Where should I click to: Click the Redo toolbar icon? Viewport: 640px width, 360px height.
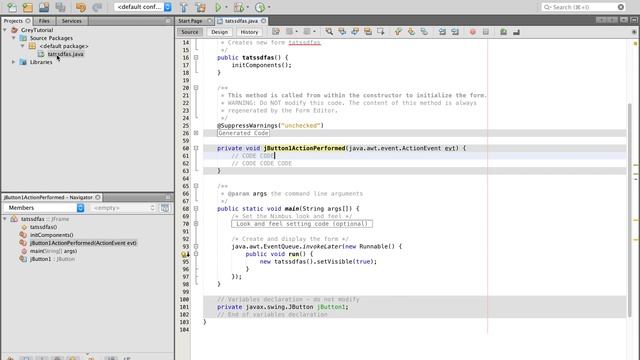pos(97,7)
